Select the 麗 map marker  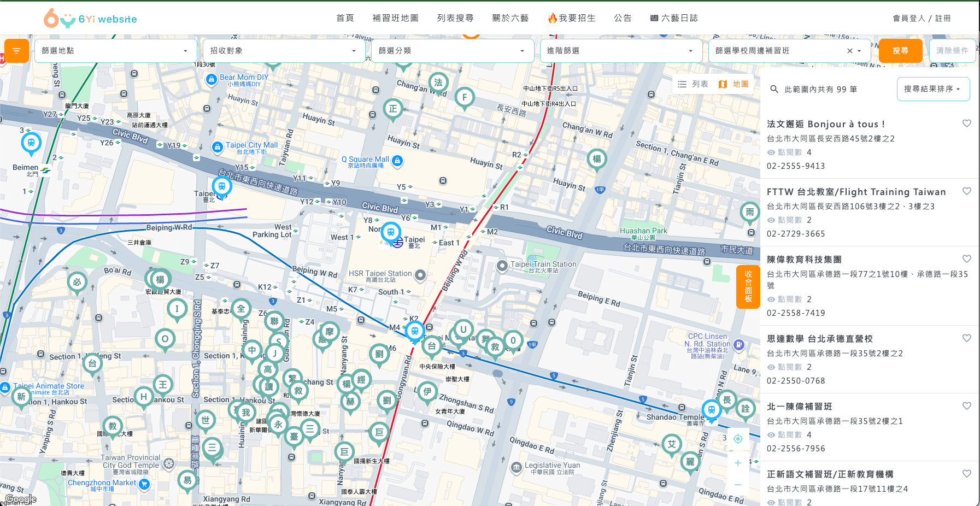690,462
